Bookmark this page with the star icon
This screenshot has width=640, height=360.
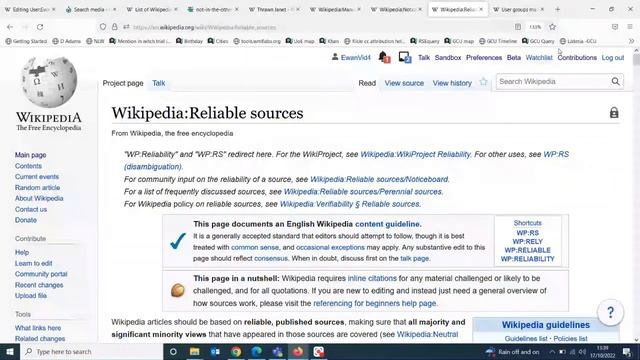click(552, 27)
